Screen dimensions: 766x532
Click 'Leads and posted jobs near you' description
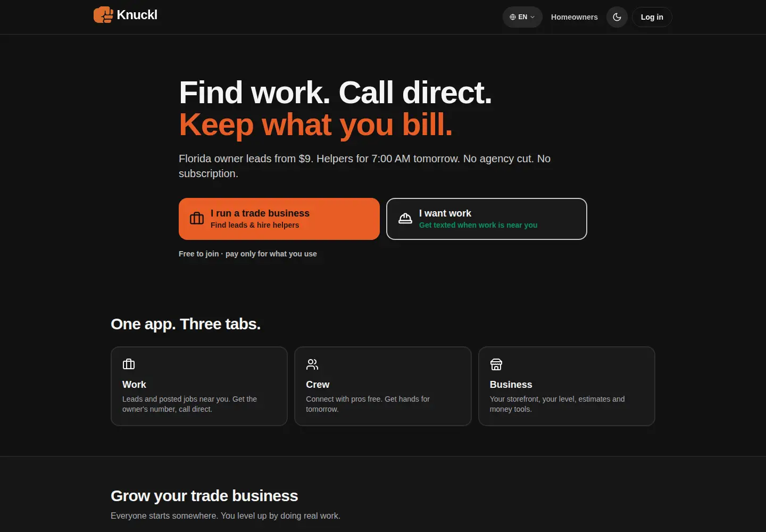coord(189,404)
